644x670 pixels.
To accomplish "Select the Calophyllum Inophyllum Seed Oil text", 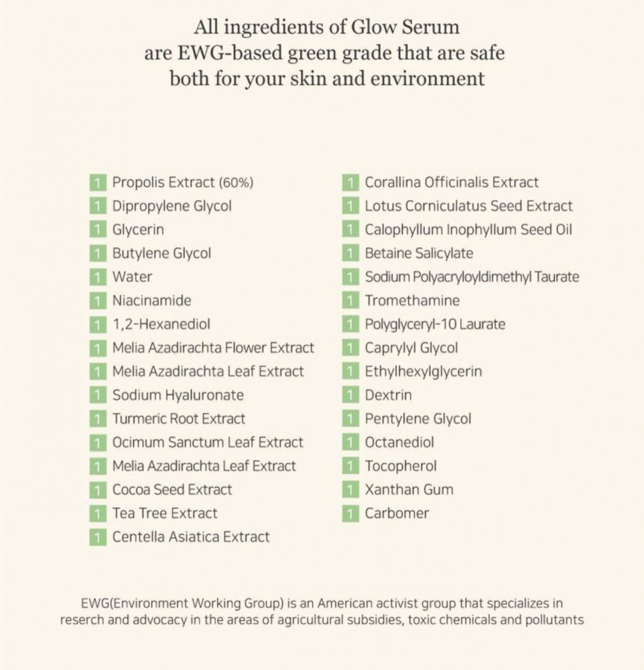I will (468, 230).
